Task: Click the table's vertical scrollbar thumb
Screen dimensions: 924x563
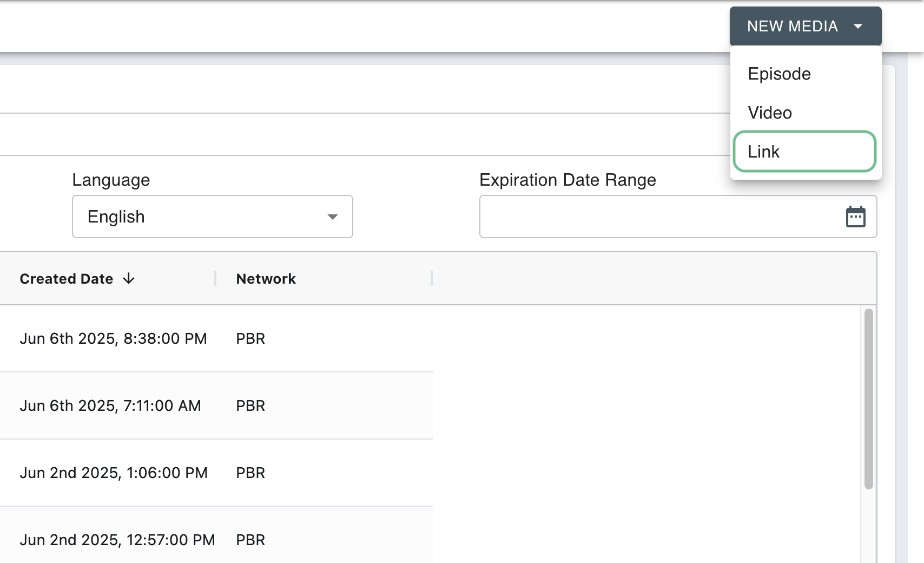Action: coord(868,398)
